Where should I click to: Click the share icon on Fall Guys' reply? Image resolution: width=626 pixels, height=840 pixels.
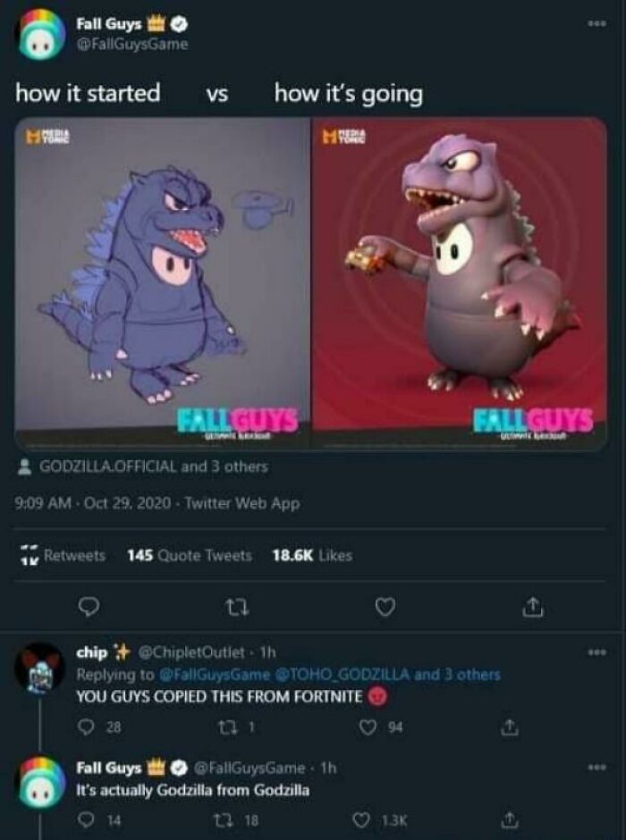pos(510,819)
